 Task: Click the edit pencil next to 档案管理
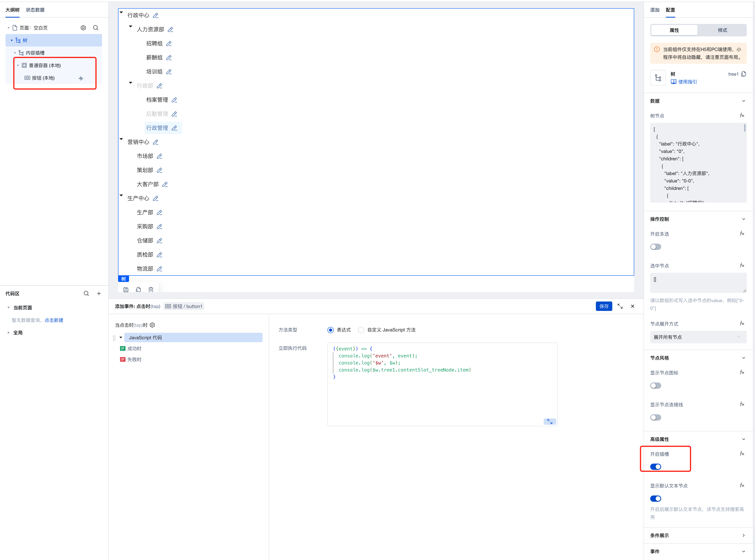pos(174,100)
